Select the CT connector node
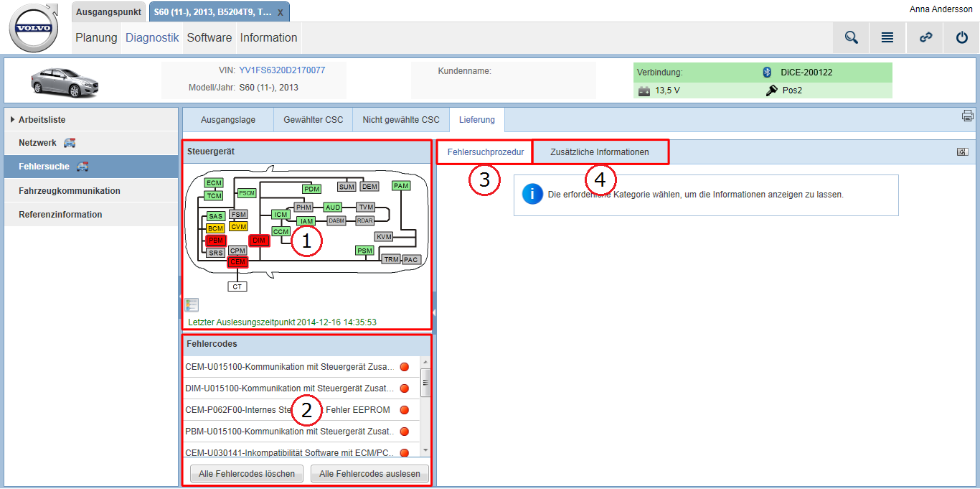Viewport: 980px width, 489px height. tap(237, 287)
